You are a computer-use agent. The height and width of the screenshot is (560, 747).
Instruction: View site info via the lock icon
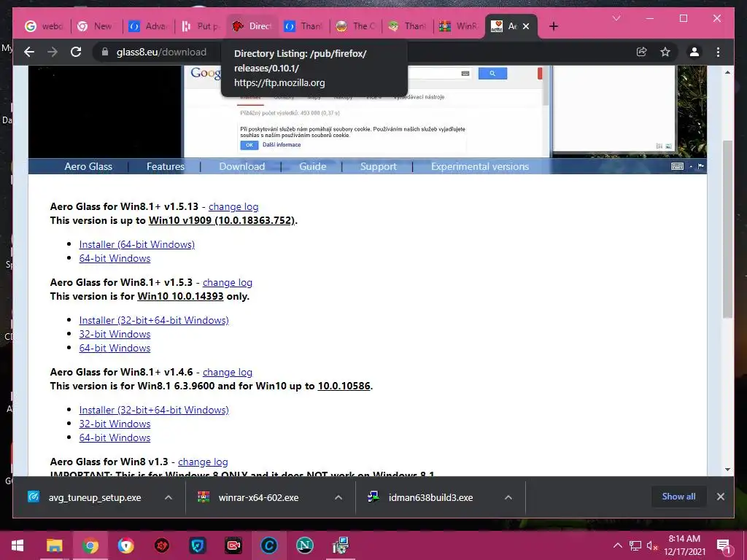[105, 52]
